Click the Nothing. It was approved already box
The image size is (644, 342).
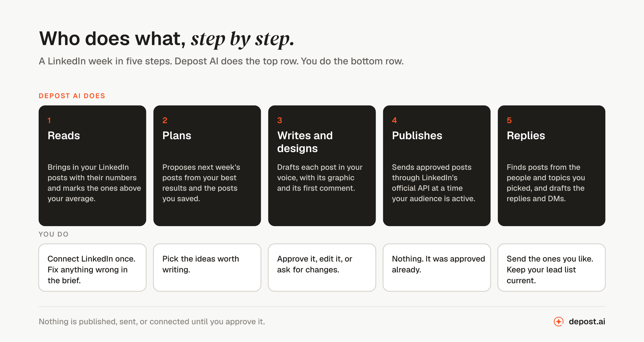pyautogui.click(x=437, y=267)
